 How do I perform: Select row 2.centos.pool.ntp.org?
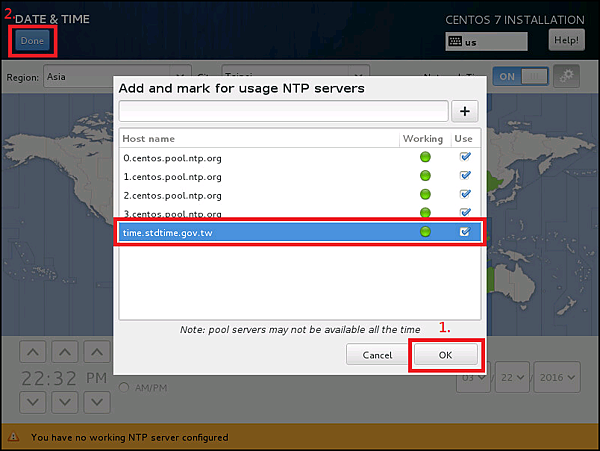point(300,195)
